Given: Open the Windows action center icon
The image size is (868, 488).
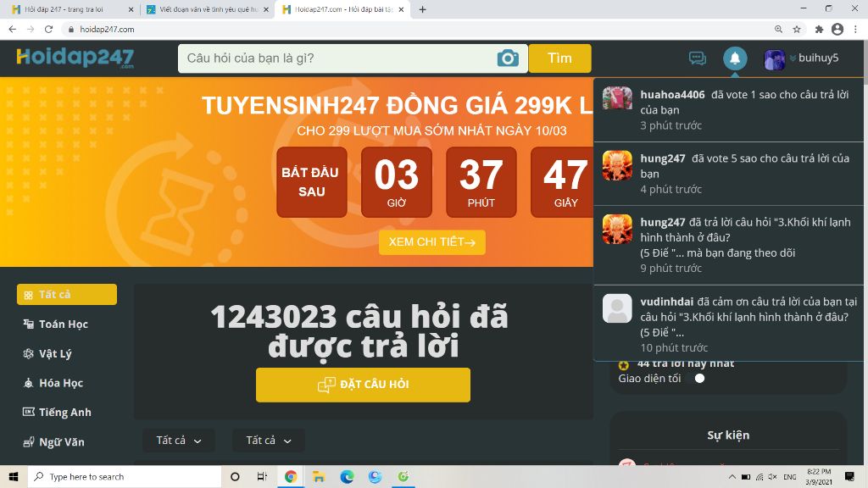Looking at the screenshot, I should pyautogui.click(x=849, y=476).
